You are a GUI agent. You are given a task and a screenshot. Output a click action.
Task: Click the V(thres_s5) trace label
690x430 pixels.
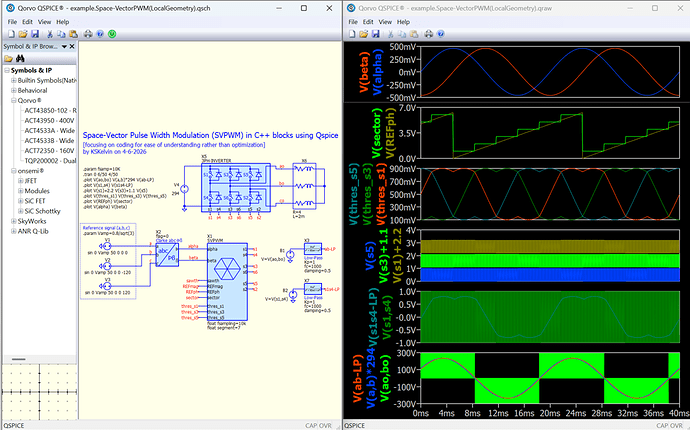coord(354,194)
